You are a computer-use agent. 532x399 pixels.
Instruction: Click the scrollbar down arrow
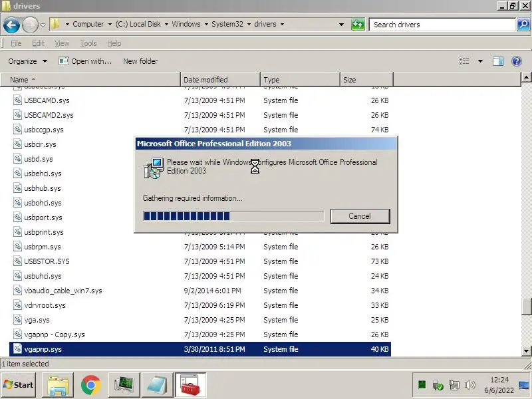tap(526, 351)
